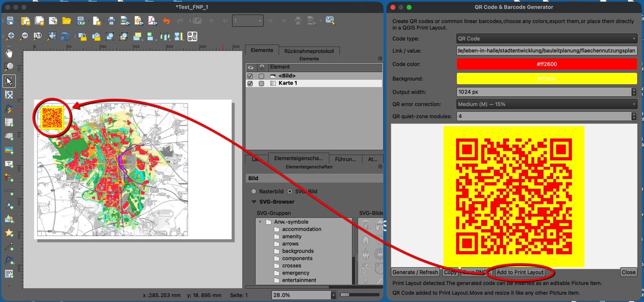Toggle lock checkbox for <Bild> item
This screenshot has height=302, width=644.
coord(261,76)
